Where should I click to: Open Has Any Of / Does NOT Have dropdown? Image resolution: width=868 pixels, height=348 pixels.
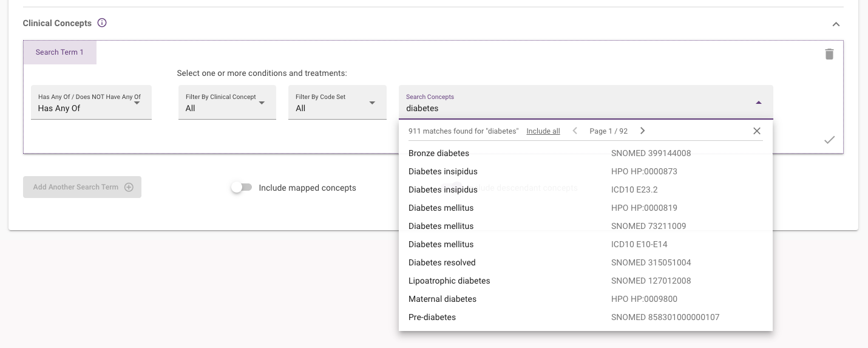91,103
